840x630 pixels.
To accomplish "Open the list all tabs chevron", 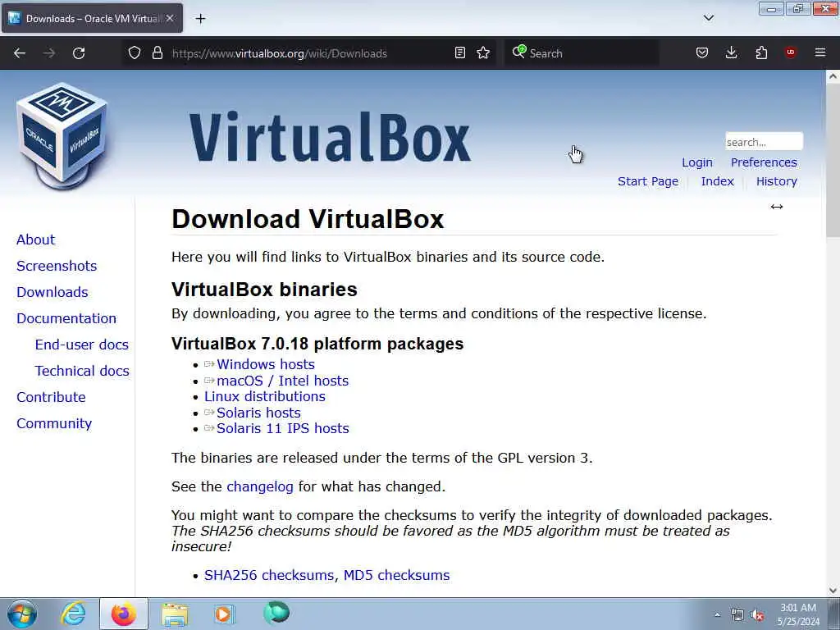I will 709,18.
